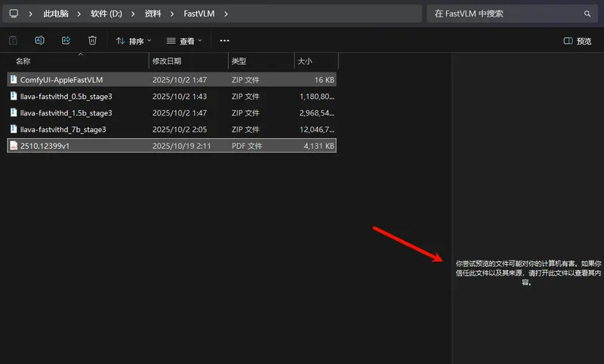Click the search magnifier icon
This screenshot has width=604, height=364.
[587, 14]
